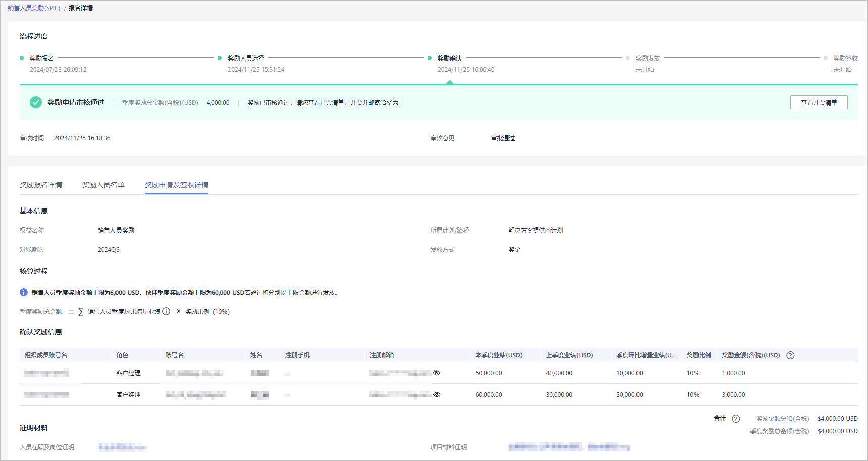Viewport: 868px width, 461px height.
Task: Open the 项目材料证明 attachment file
Action: click(569, 447)
